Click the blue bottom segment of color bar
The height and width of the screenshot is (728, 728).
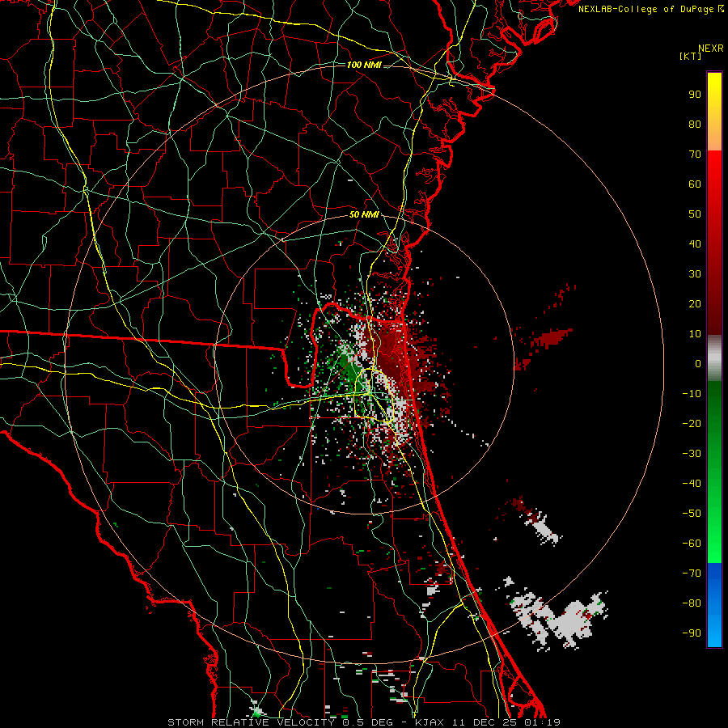714,604
